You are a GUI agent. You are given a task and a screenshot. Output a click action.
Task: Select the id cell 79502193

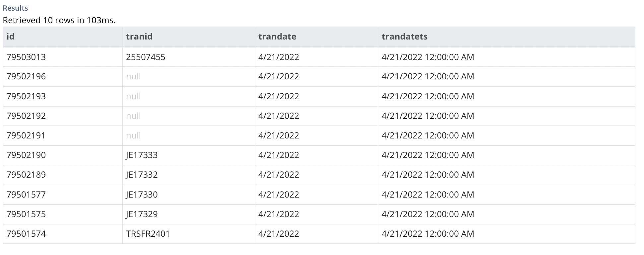pos(26,96)
